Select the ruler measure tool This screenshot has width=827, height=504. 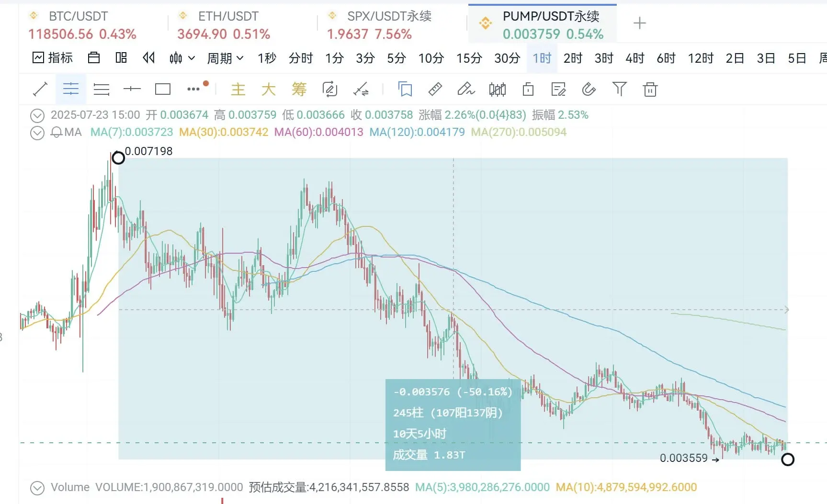[x=435, y=89]
